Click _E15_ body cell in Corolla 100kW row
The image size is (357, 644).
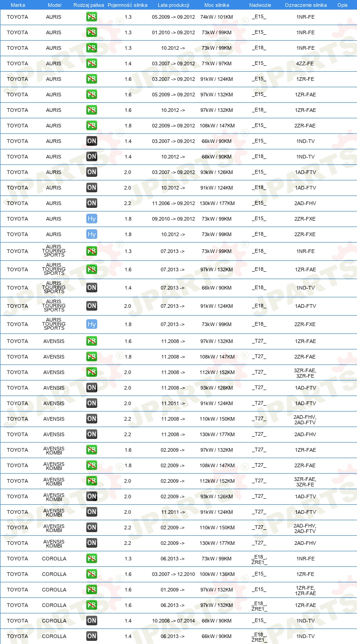(259, 574)
